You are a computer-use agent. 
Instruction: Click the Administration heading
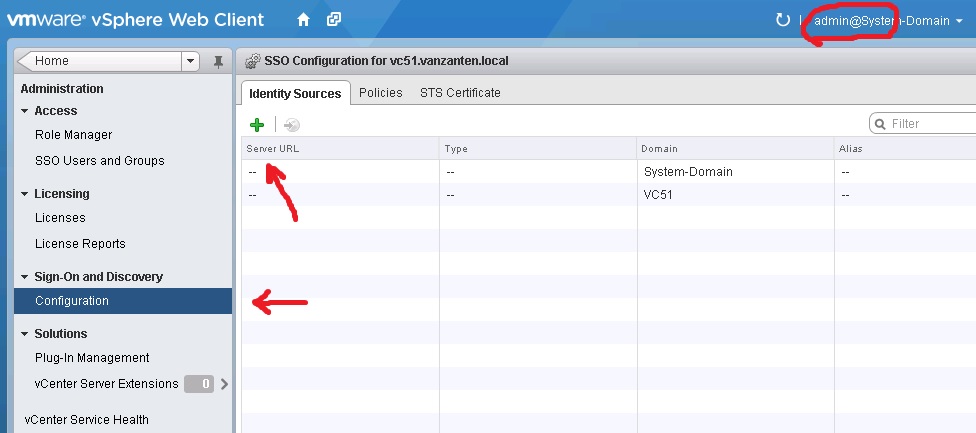pos(62,88)
